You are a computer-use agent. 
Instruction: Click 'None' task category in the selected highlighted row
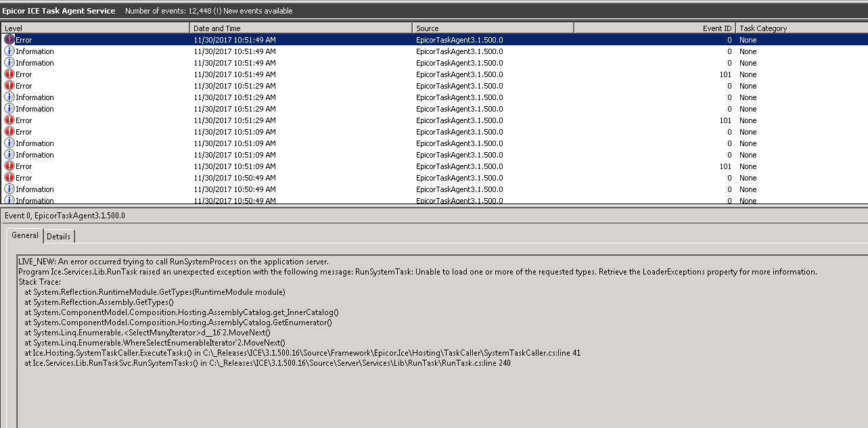748,40
